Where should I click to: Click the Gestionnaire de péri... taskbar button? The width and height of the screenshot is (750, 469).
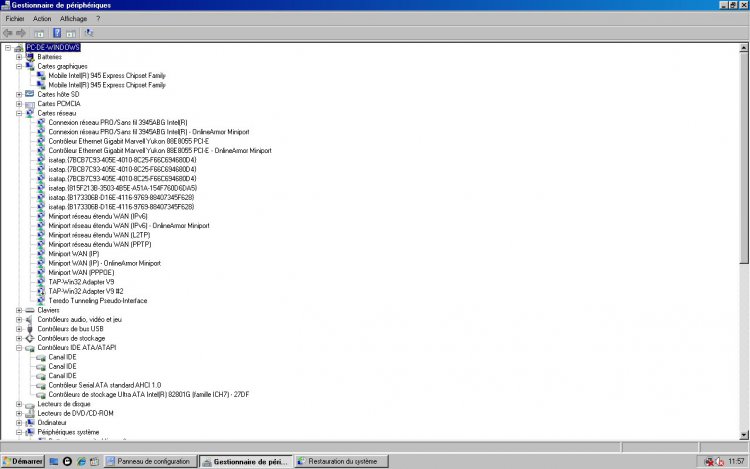[x=246, y=461]
